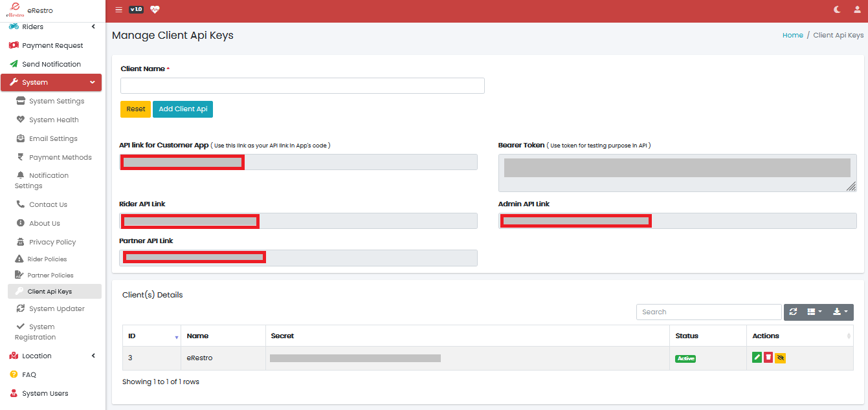This screenshot has width=868, height=410.
Task: Open System Settings from sidebar
Action: [56, 101]
